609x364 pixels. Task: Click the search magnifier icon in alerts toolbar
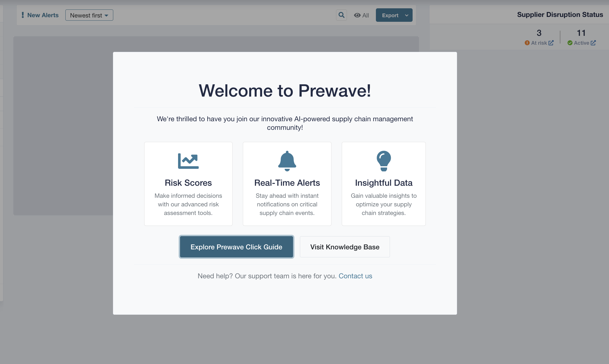click(x=341, y=15)
